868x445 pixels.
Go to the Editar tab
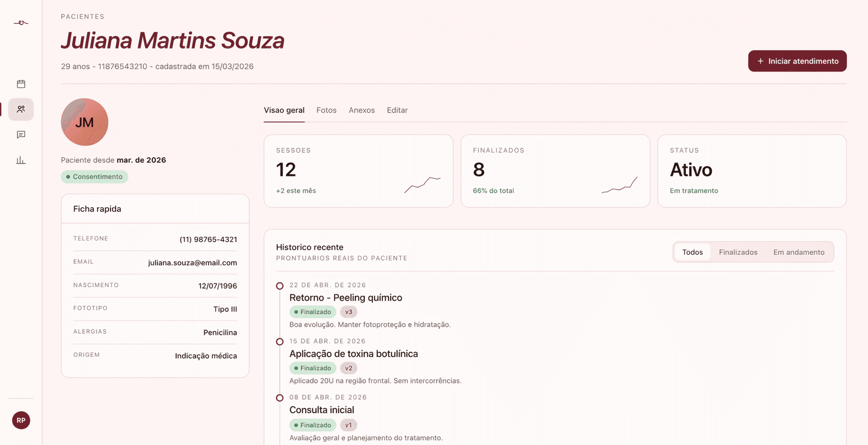click(397, 110)
